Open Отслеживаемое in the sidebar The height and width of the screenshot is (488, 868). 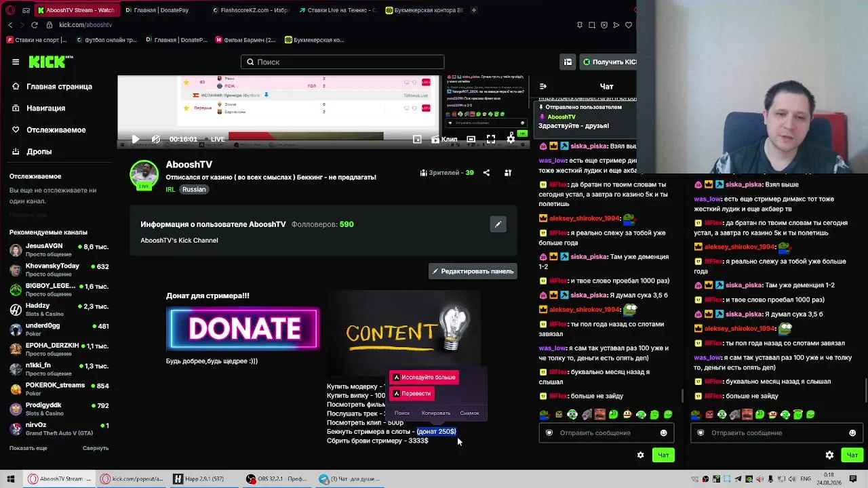pos(56,130)
